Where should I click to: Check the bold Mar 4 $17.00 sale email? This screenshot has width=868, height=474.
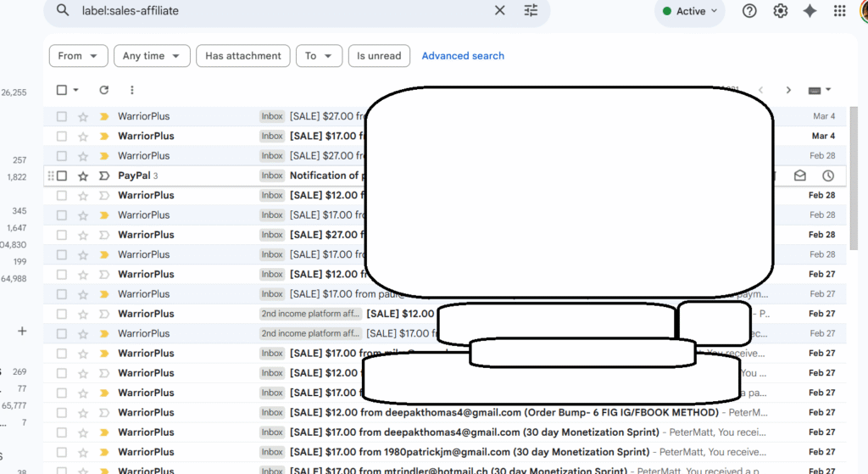61,137
